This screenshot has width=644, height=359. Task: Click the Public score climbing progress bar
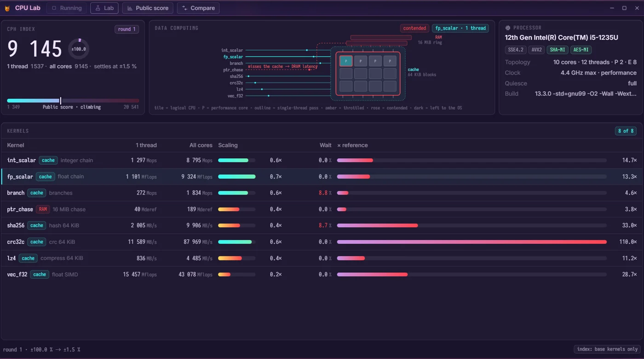click(73, 100)
